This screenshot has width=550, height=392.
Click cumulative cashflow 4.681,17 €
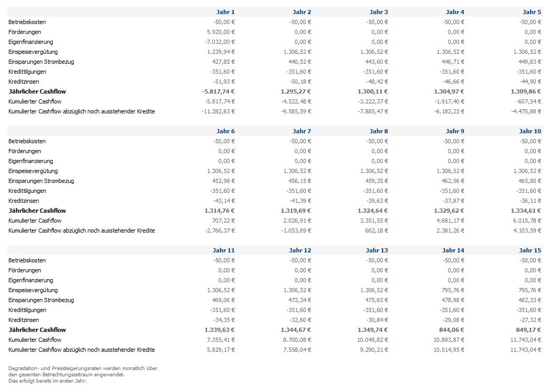(x=450, y=221)
